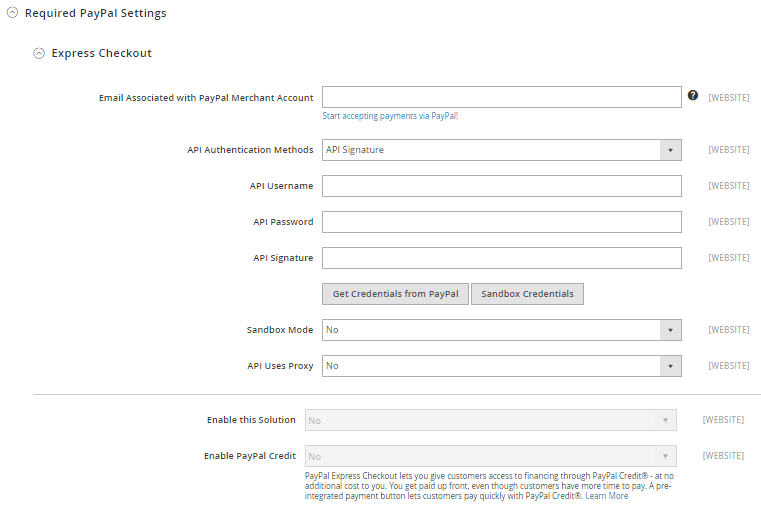Click the Enable PayPal Credit label
This screenshot has height=508, width=761.
pyautogui.click(x=249, y=456)
